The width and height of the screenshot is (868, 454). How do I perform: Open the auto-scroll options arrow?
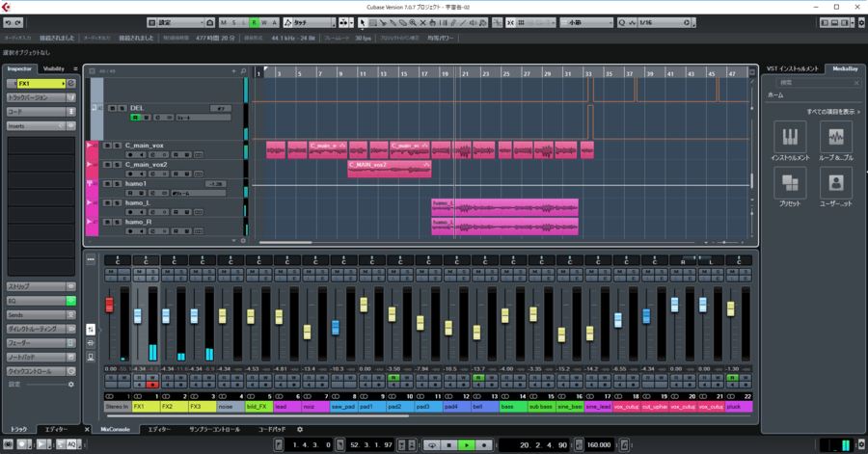[x=351, y=23]
